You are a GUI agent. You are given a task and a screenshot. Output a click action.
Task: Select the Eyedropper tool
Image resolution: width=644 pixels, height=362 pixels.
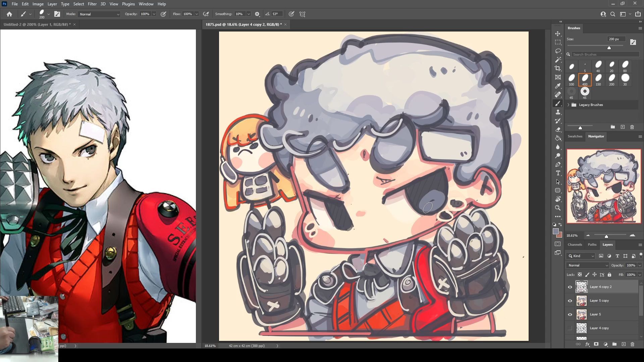pyautogui.click(x=558, y=86)
